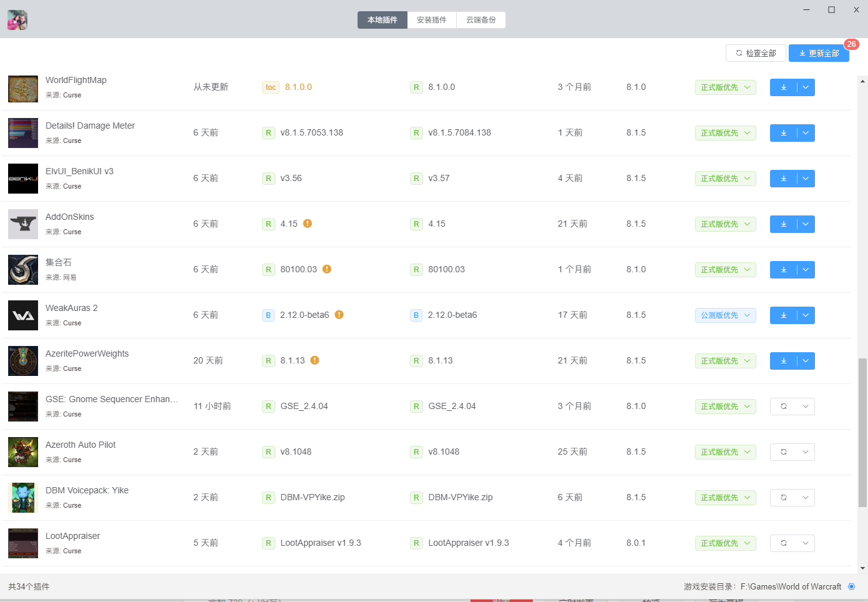The height and width of the screenshot is (602, 868).
Task: Select game install directory radio indicator
Action: click(851, 586)
